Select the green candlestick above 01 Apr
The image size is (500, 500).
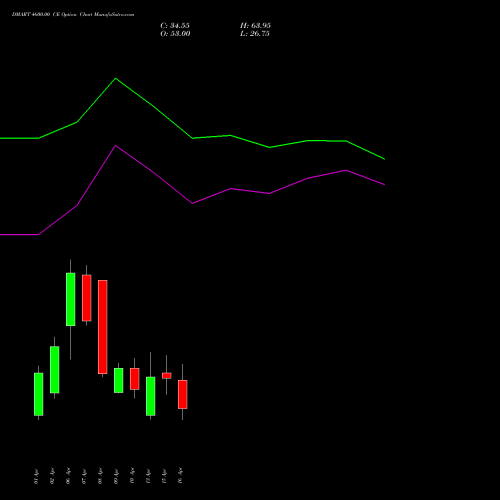[39, 394]
